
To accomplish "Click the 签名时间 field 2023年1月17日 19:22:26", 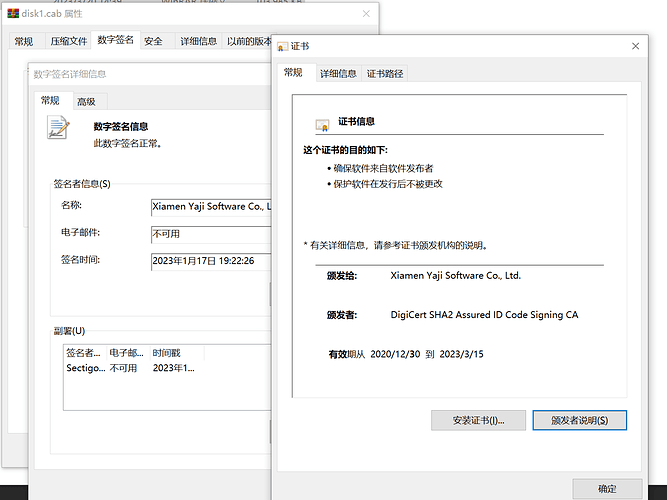I will (x=211, y=261).
